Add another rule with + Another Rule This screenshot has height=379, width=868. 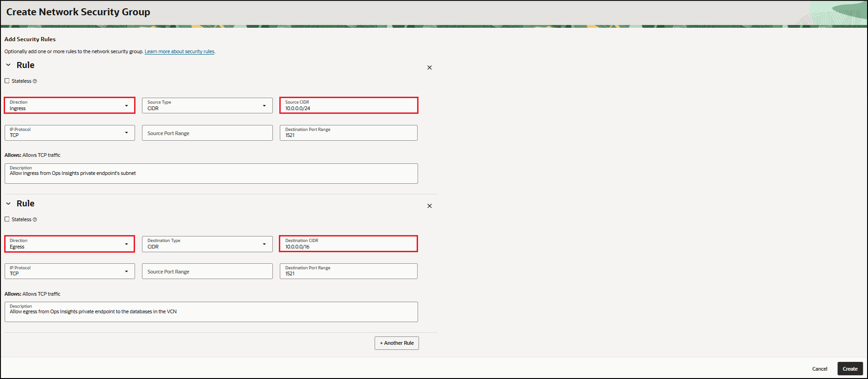(397, 343)
